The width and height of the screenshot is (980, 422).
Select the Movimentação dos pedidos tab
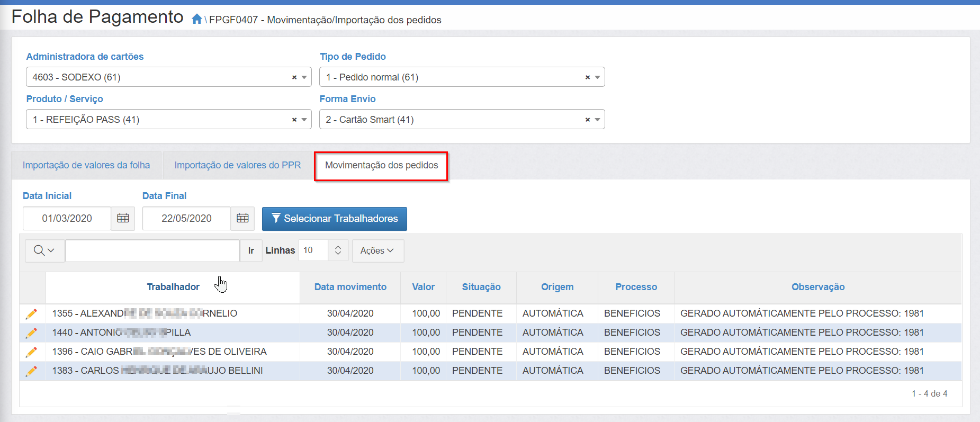pos(381,165)
